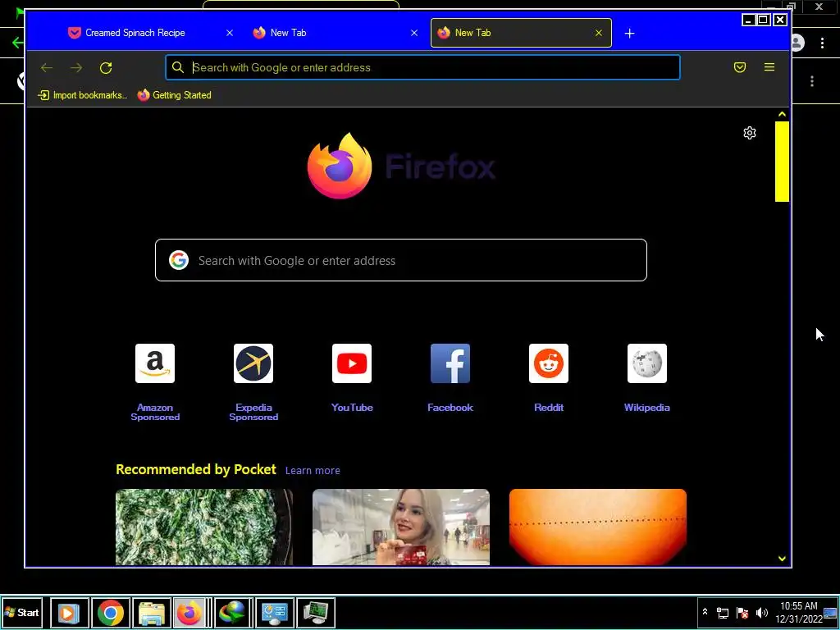Screen dimensions: 840x630
Task: Click the scrollbar down arrow
Action: pos(782,559)
